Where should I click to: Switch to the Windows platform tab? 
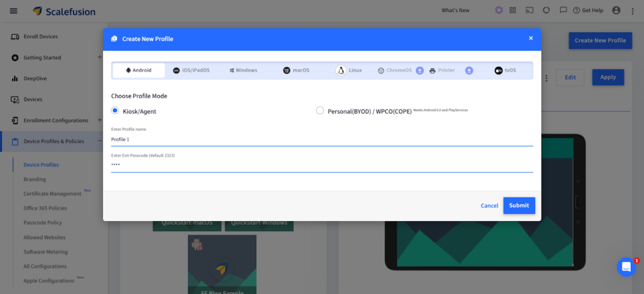pos(243,71)
